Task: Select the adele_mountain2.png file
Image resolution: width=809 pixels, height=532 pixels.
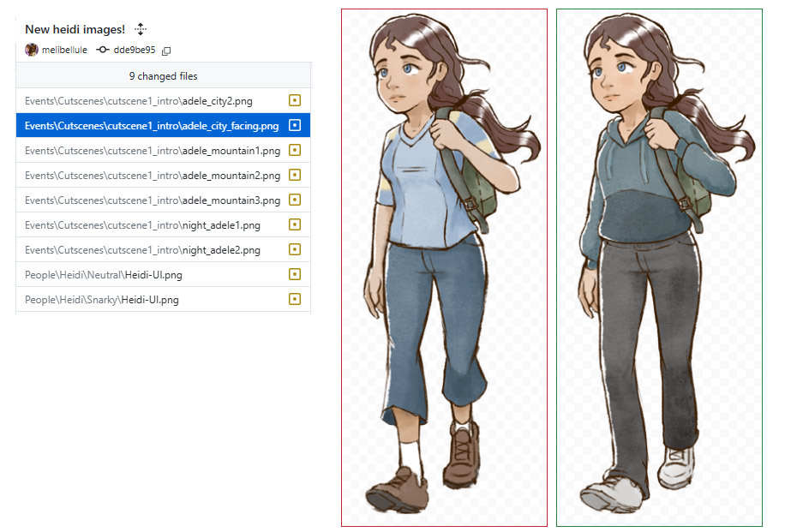Action: pyautogui.click(x=163, y=175)
